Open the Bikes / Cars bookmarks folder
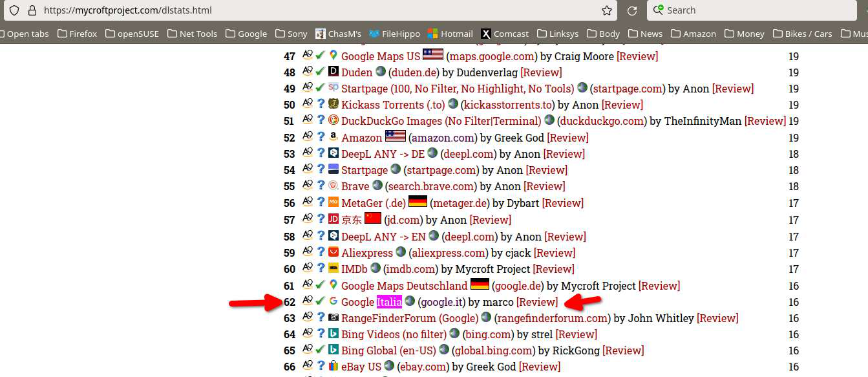 tap(802, 34)
